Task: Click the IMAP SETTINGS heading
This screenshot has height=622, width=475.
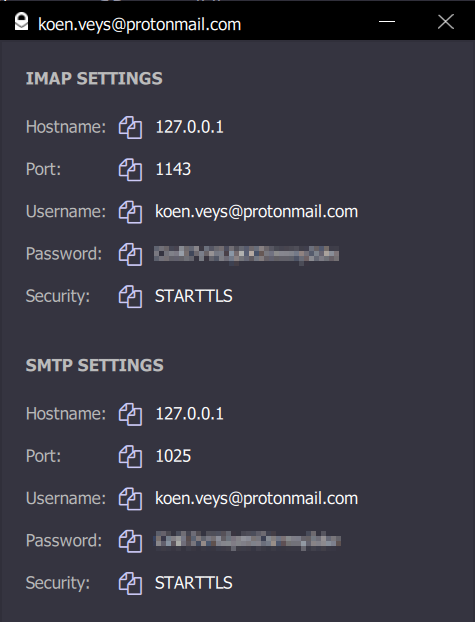Action: [94, 79]
